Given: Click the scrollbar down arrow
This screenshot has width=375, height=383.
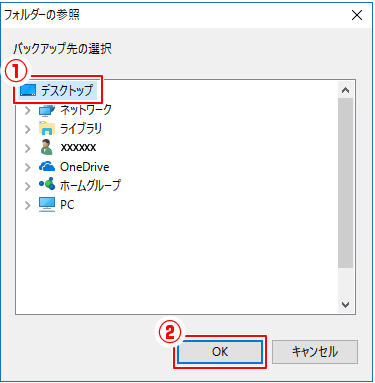Looking at the screenshot, I should point(346,304).
